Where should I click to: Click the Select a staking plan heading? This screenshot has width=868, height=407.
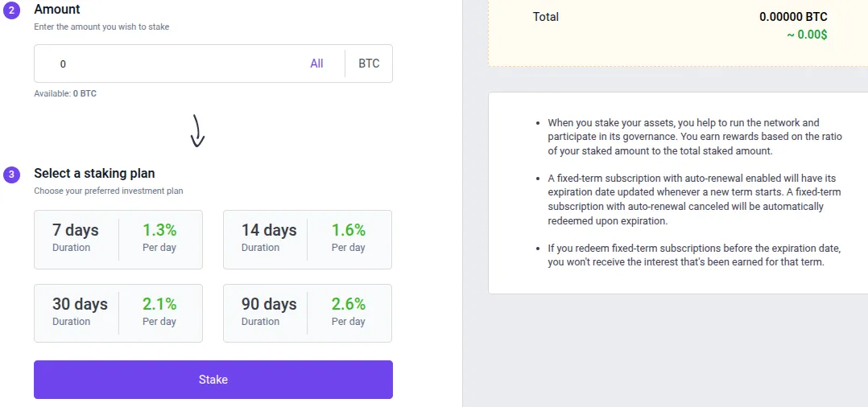click(x=95, y=173)
